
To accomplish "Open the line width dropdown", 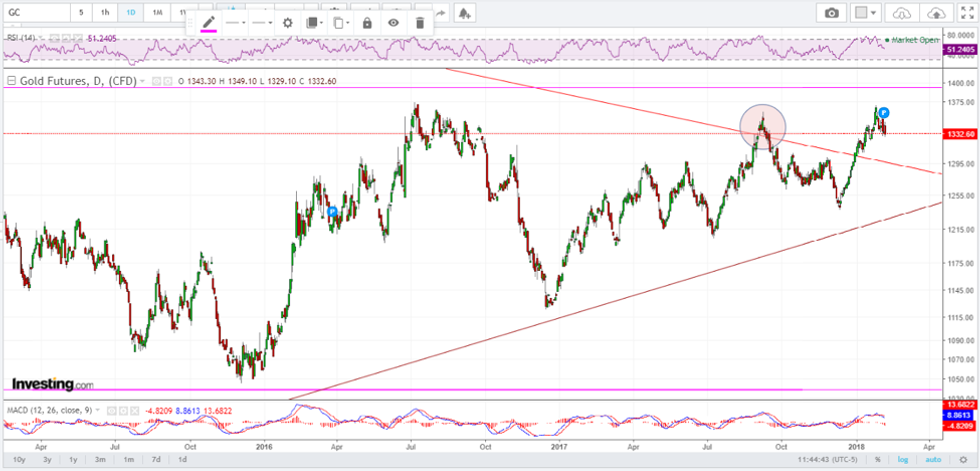I will [262, 22].
